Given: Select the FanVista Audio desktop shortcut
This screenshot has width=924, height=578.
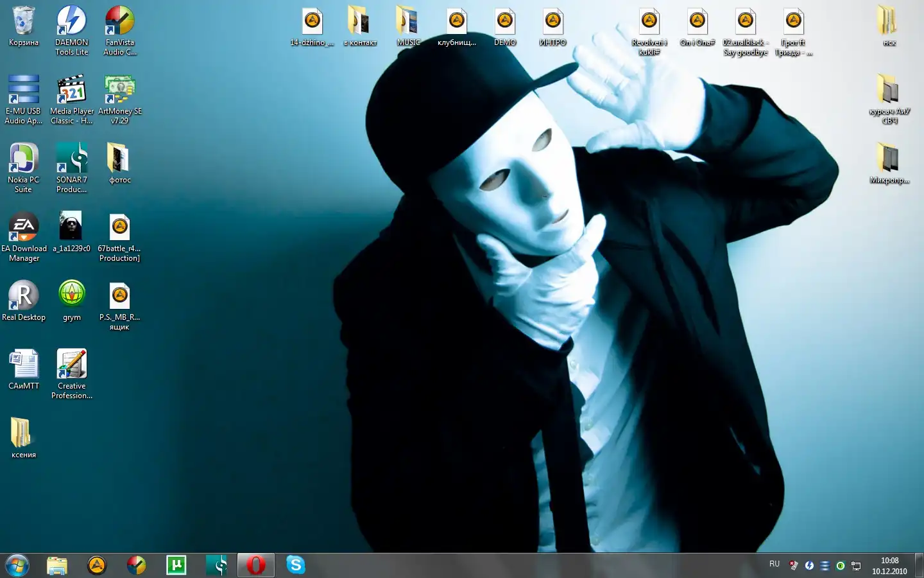Looking at the screenshot, I should [x=119, y=22].
